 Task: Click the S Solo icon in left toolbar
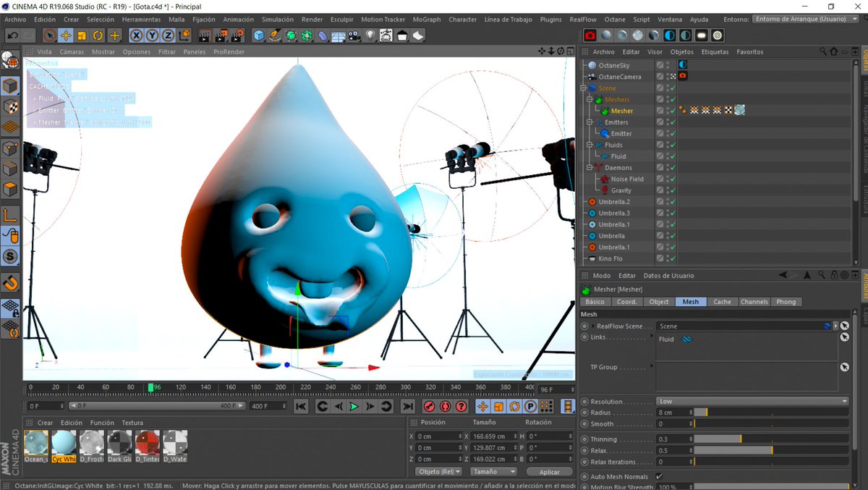coord(10,256)
